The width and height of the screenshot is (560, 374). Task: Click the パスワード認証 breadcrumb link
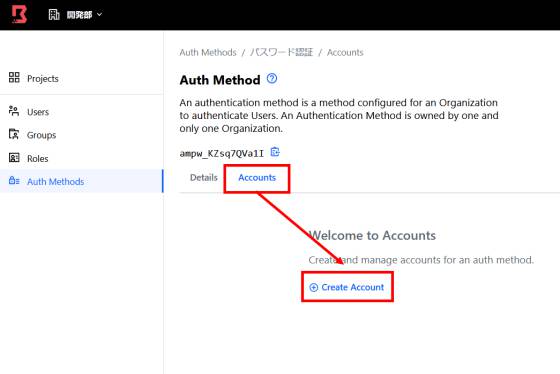[x=281, y=52]
